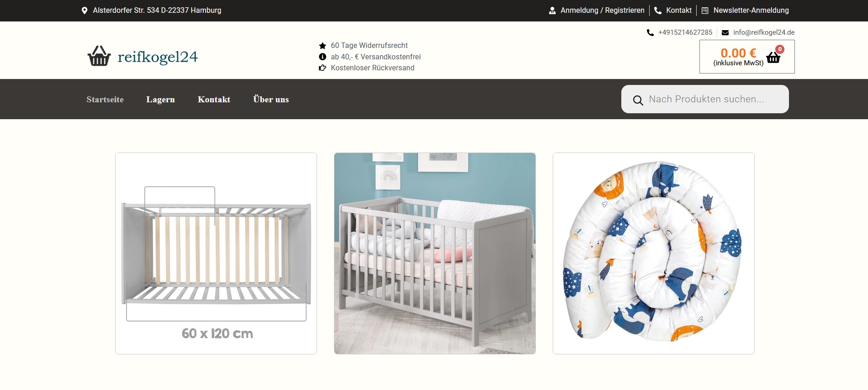Open the 60 x 120 cm bed frame thumbnail
Image resolution: width=868 pixels, height=390 pixels.
216,253
